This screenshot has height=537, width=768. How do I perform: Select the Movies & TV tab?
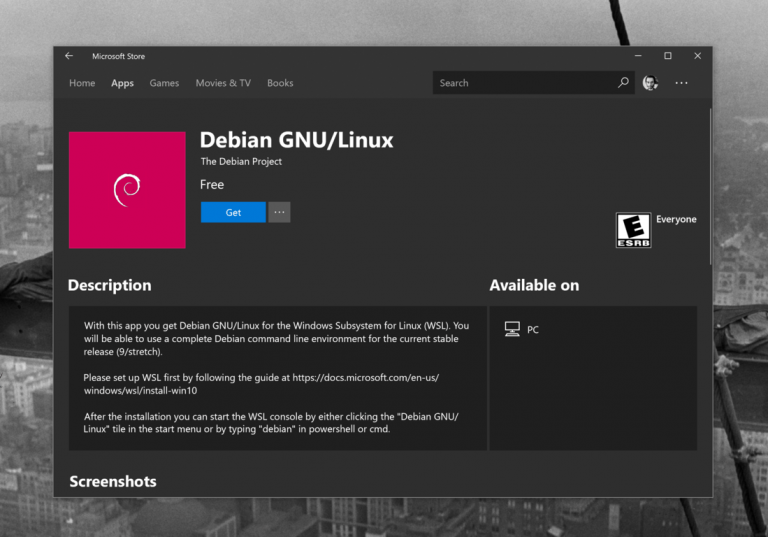tap(223, 83)
